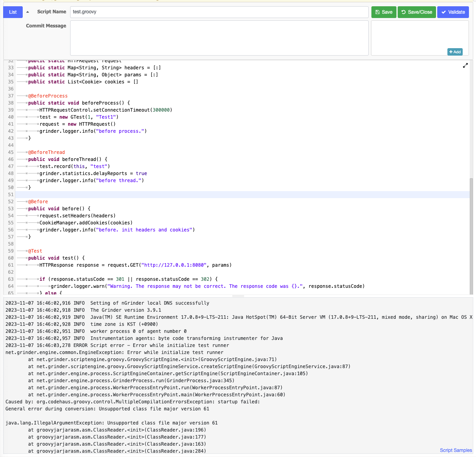Image resolution: width=476 pixels, height=457 pixels.
Task: Toggle fullscreen editor with expand icon
Action: click(x=465, y=65)
